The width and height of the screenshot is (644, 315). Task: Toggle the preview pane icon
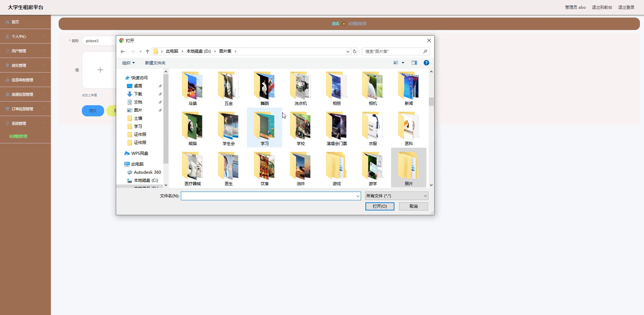click(x=414, y=63)
